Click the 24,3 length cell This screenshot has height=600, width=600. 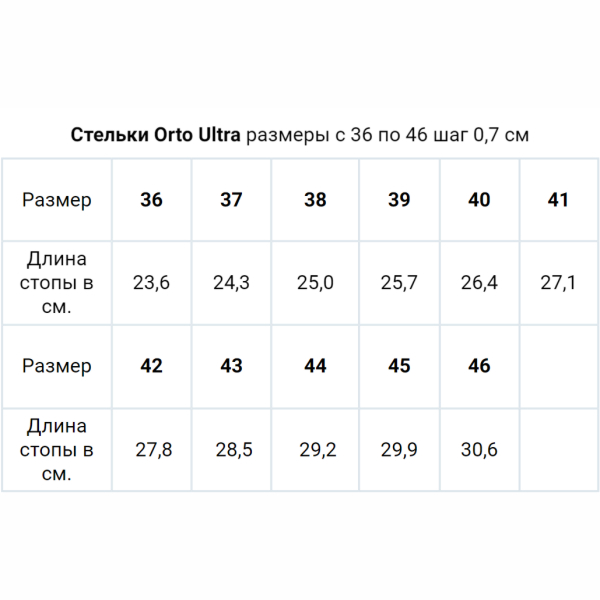click(231, 283)
